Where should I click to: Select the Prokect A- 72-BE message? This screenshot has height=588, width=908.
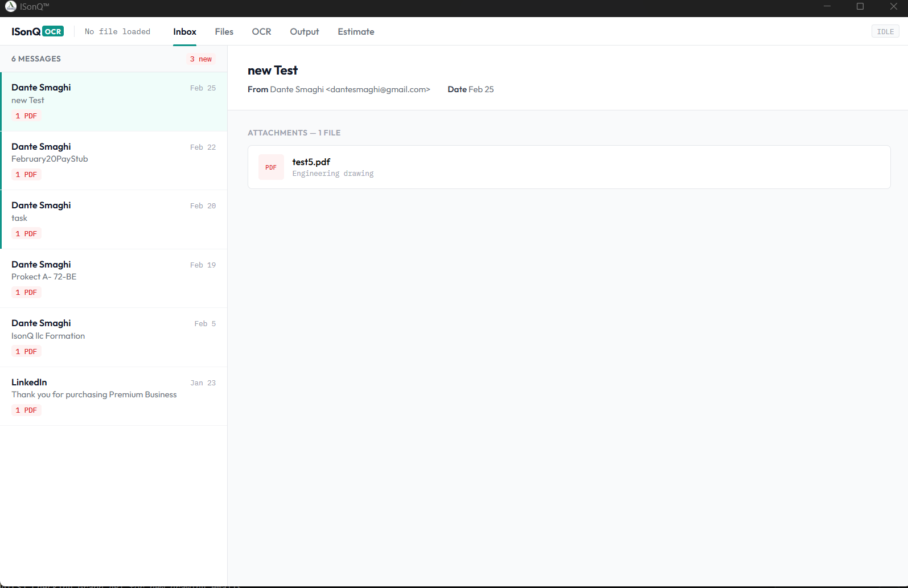(114, 278)
